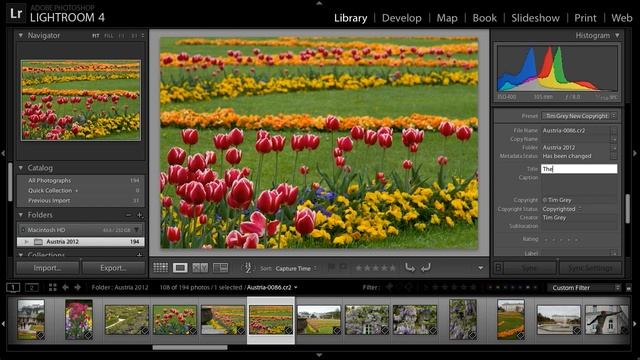Select Previous Import in Catalog
The height and width of the screenshot is (360, 640).
click(x=81, y=200)
